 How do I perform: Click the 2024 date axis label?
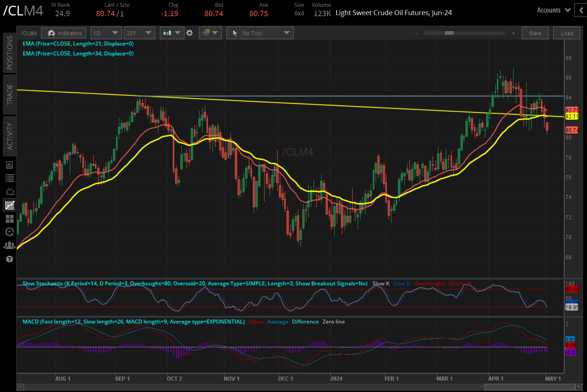click(x=336, y=379)
